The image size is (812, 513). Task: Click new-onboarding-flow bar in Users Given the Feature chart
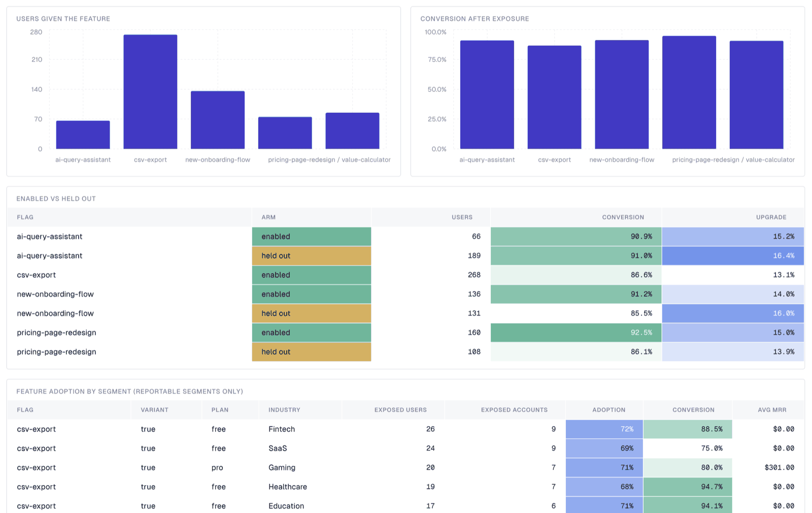click(x=218, y=120)
